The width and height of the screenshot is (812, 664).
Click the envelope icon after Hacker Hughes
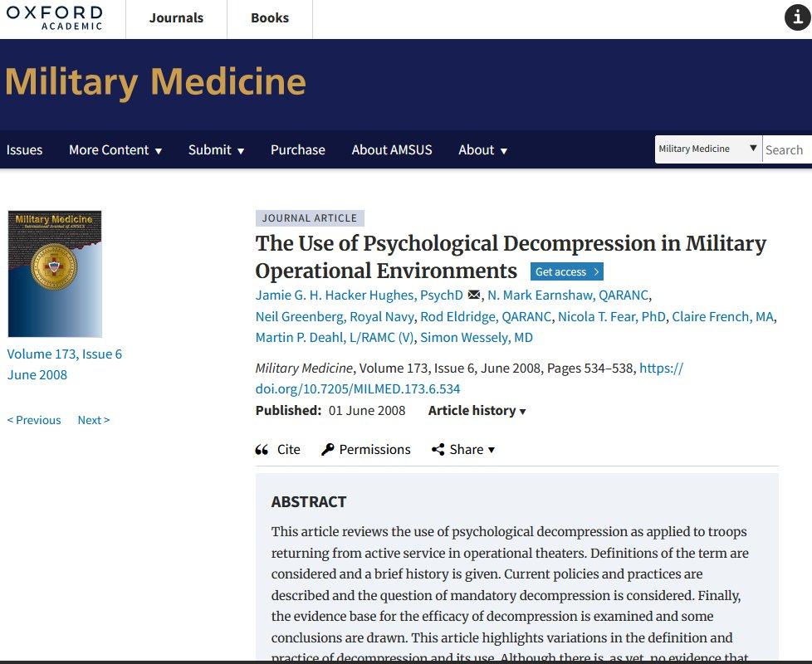473,295
